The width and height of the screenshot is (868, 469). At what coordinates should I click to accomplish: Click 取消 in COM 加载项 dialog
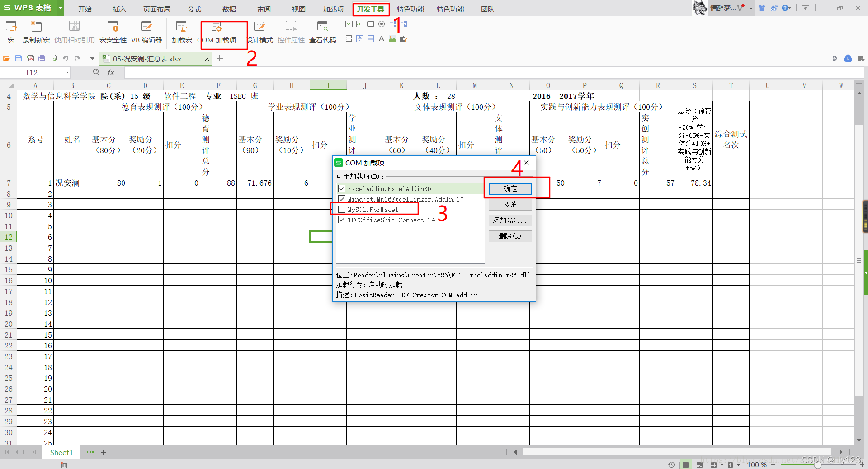click(510, 205)
